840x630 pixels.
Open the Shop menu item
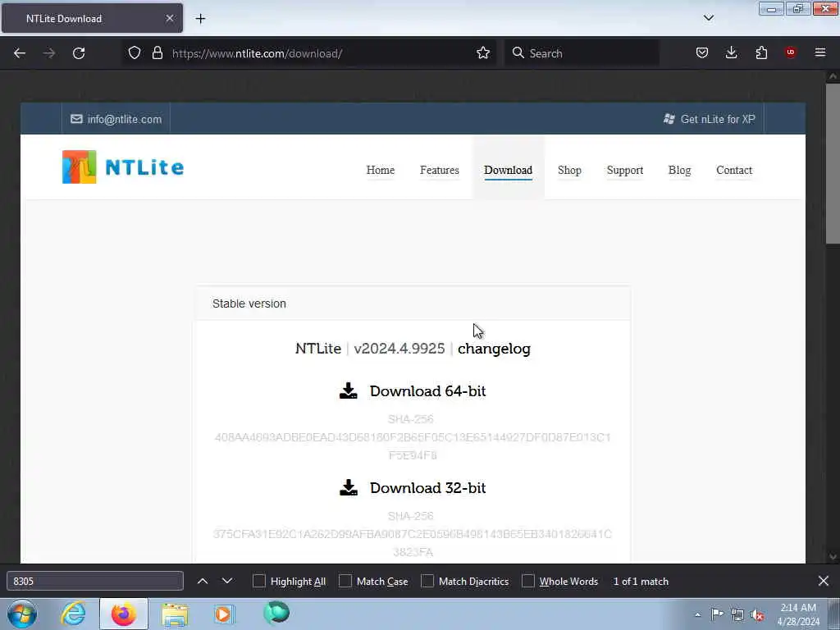pos(569,170)
